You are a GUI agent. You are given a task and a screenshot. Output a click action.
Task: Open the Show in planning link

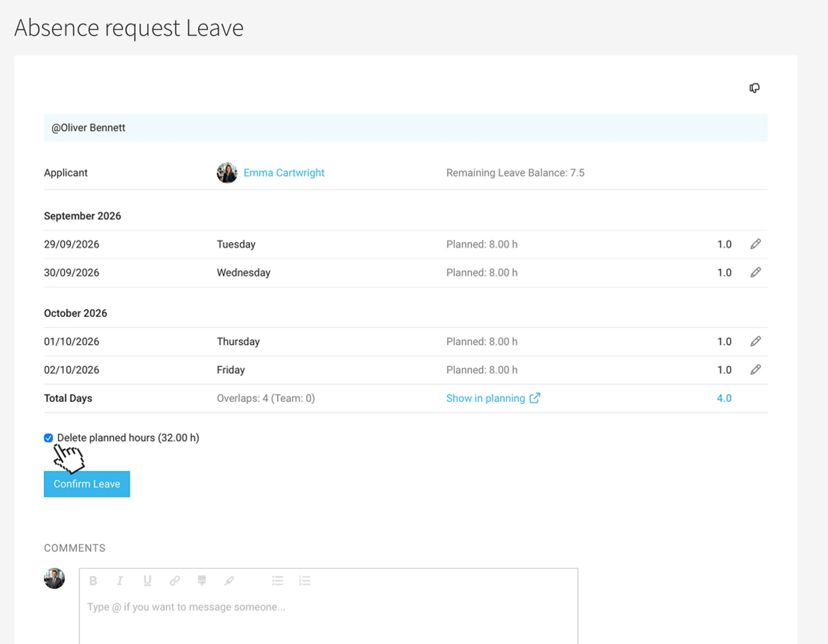[x=493, y=398]
